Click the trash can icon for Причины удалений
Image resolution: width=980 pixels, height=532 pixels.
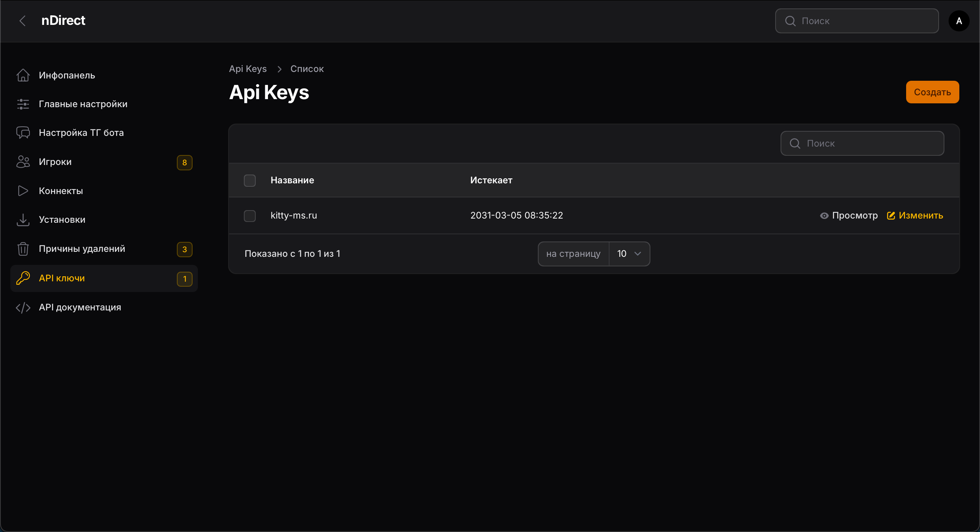click(x=23, y=249)
